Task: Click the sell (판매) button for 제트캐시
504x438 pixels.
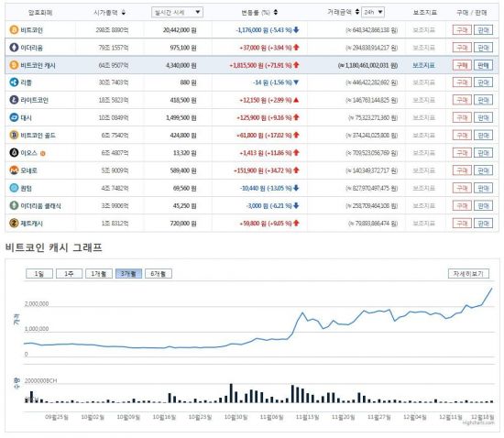Action: [x=483, y=224]
